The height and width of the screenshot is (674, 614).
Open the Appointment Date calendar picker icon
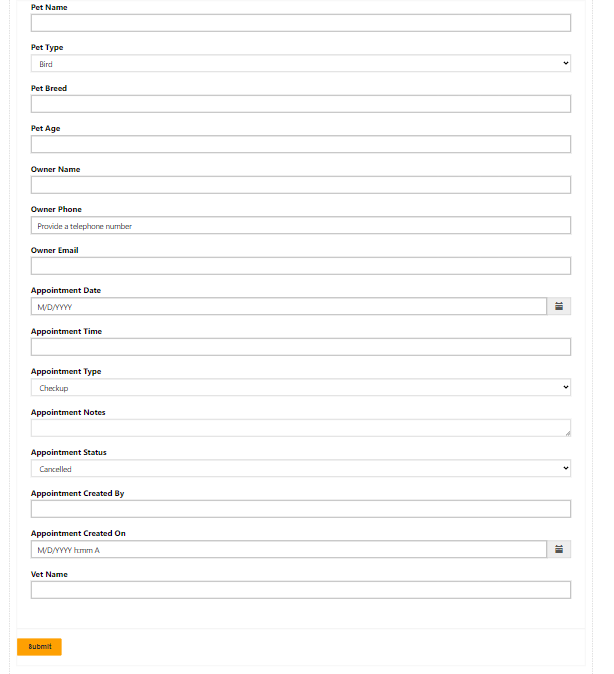point(559,306)
